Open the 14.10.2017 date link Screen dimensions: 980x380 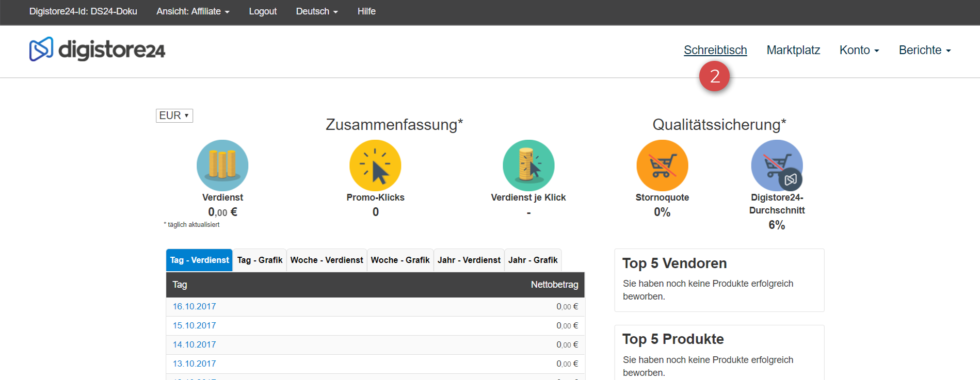[x=194, y=344]
